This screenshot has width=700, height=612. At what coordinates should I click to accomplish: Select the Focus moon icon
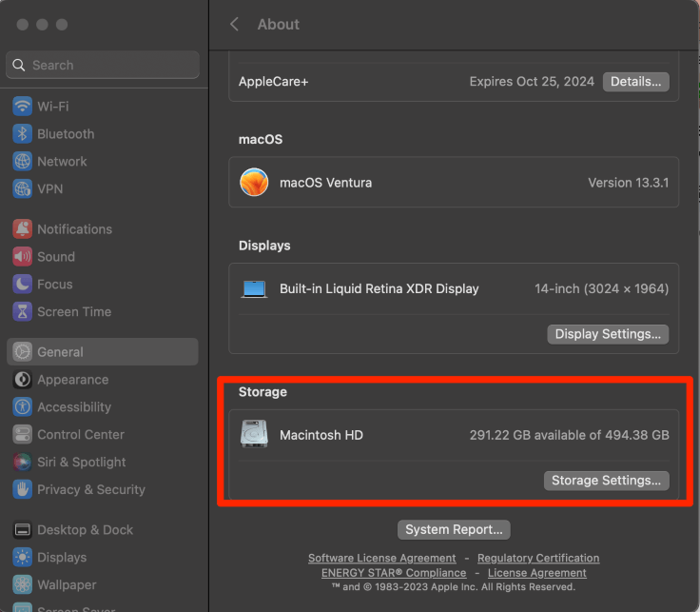tap(22, 285)
